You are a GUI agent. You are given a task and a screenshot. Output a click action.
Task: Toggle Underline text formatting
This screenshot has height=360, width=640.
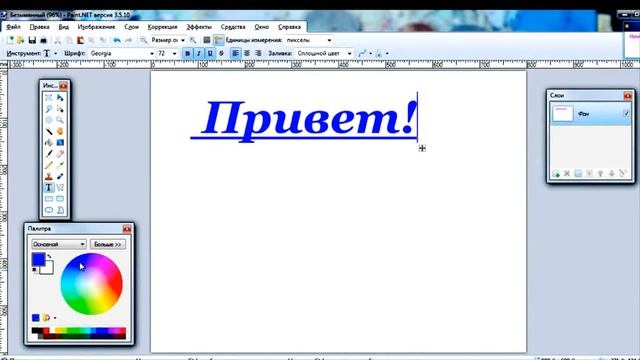point(210,53)
